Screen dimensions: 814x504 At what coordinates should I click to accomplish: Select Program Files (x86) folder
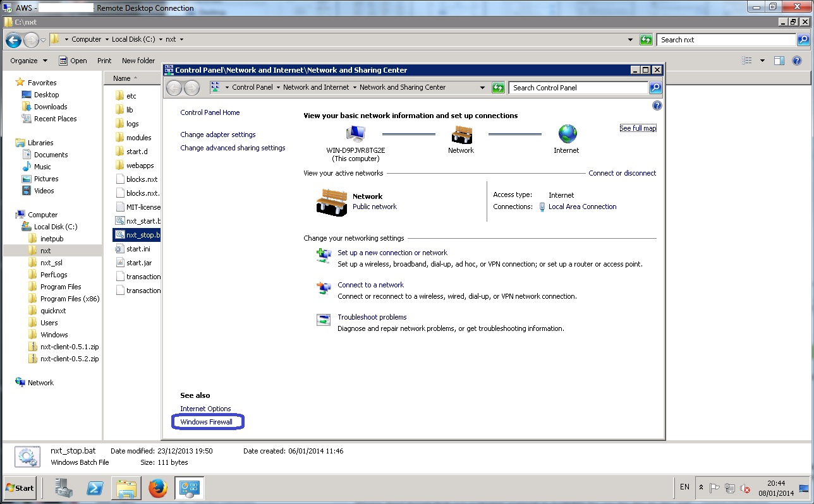(x=70, y=299)
